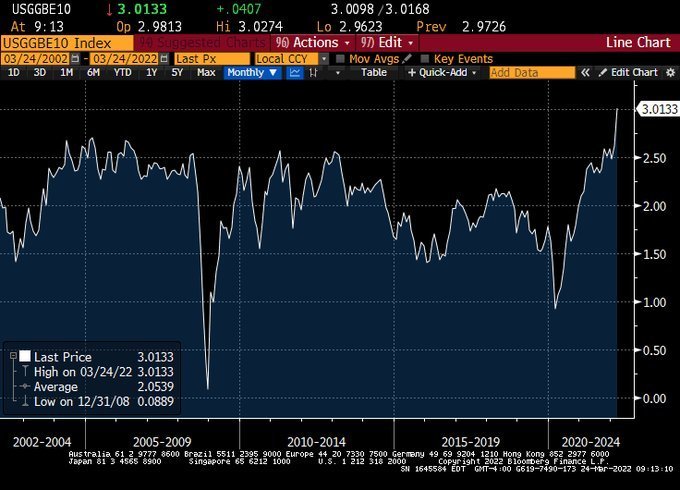Enable the Key Events checkbox
This screenshot has width=680, height=490.
[425, 59]
